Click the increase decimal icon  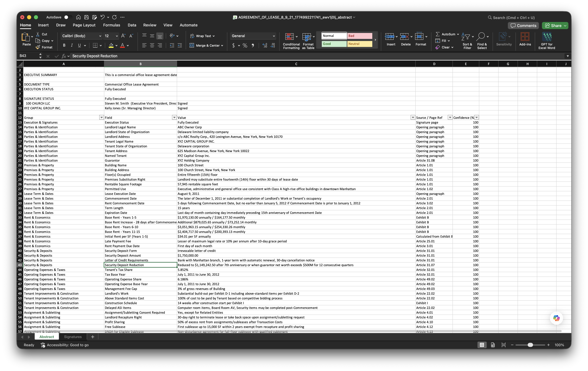pos(265,45)
